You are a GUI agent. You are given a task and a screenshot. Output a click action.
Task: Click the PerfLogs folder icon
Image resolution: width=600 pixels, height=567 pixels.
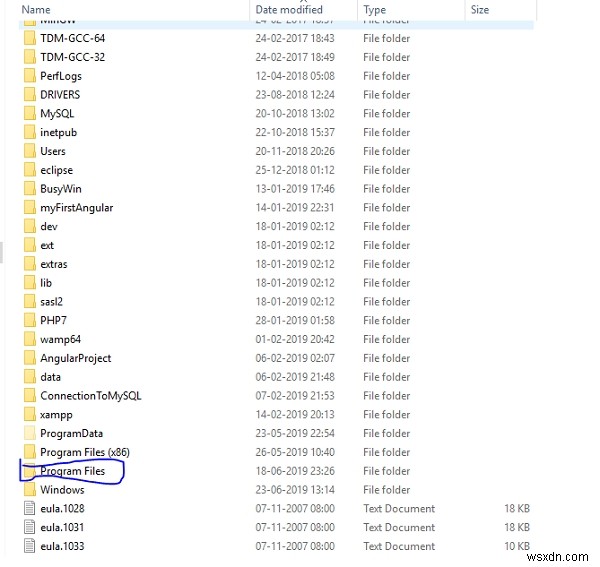click(x=29, y=76)
